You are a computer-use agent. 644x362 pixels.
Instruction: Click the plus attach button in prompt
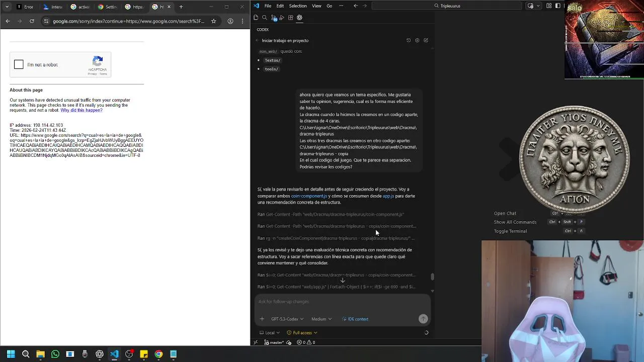262,319
